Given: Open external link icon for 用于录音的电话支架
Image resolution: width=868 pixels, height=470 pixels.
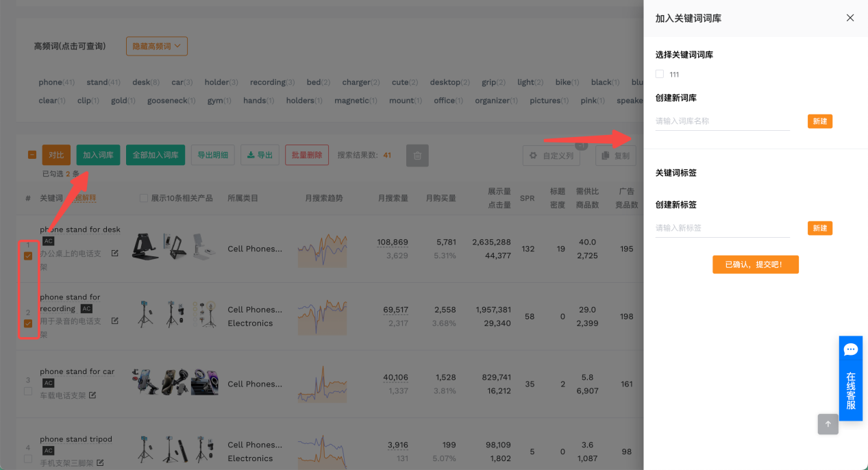Looking at the screenshot, I should pos(115,321).
